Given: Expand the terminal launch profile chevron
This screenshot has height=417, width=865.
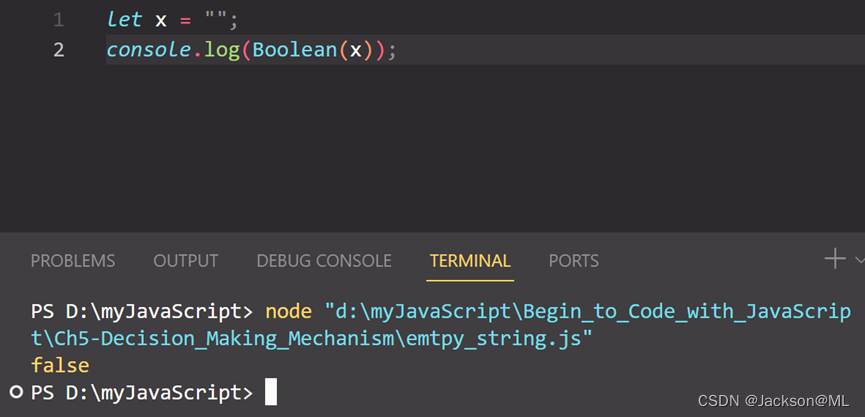Looking at the screenshot, I should [858, 261].
